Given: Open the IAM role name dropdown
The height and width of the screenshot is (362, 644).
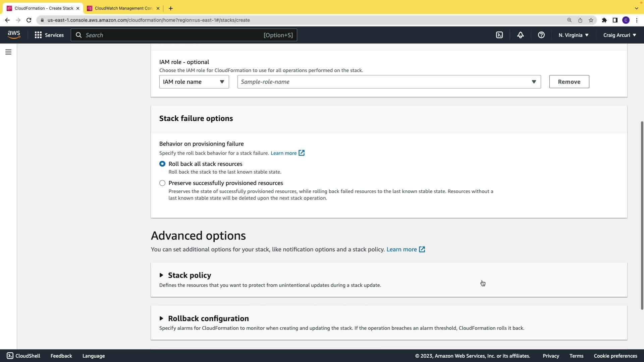Looking at the screenshot, I should click(194, 82).
